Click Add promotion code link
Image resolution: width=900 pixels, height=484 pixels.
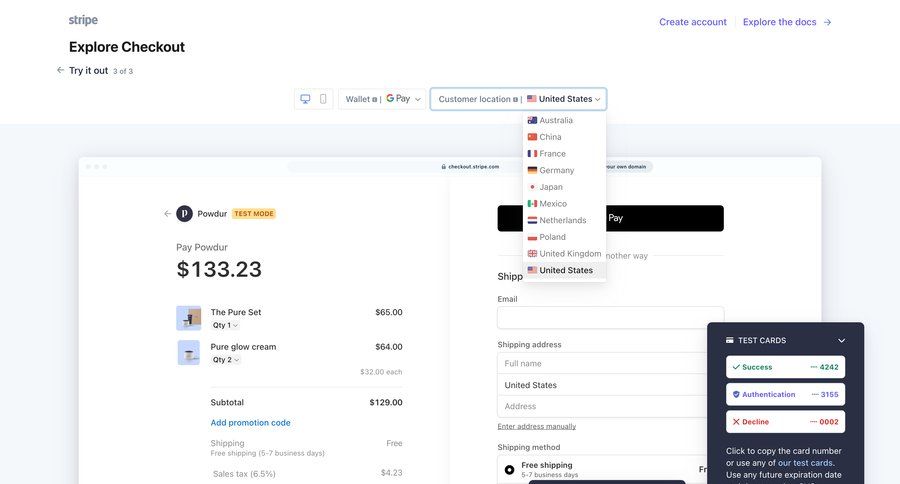click(250, 423)
